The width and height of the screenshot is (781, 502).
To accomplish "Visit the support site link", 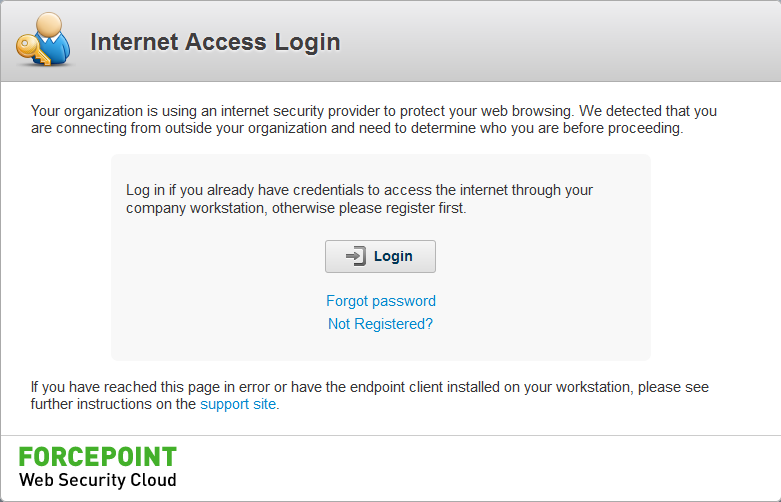I will (238, 404).
